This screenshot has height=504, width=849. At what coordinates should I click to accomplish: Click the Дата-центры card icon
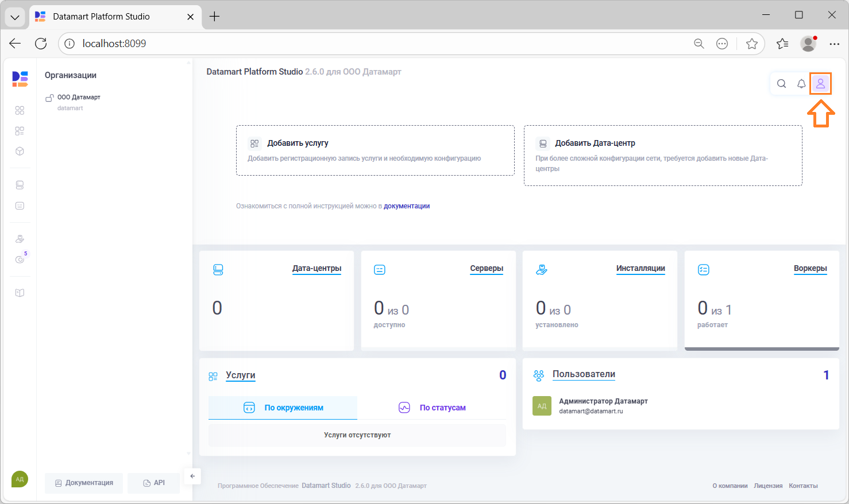click(x=218, y=269)
